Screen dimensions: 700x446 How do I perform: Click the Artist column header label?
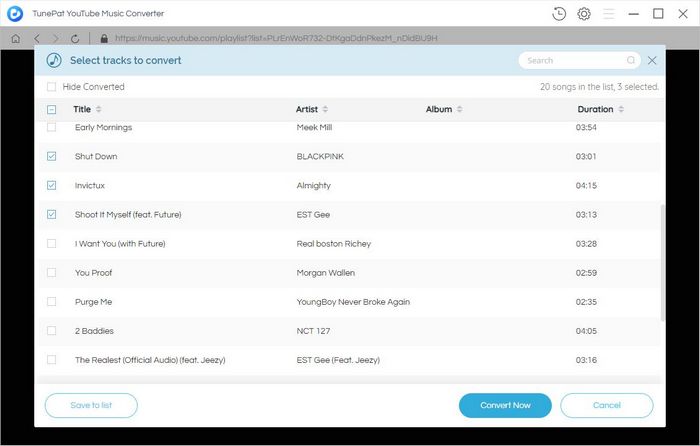click(307, 109)
